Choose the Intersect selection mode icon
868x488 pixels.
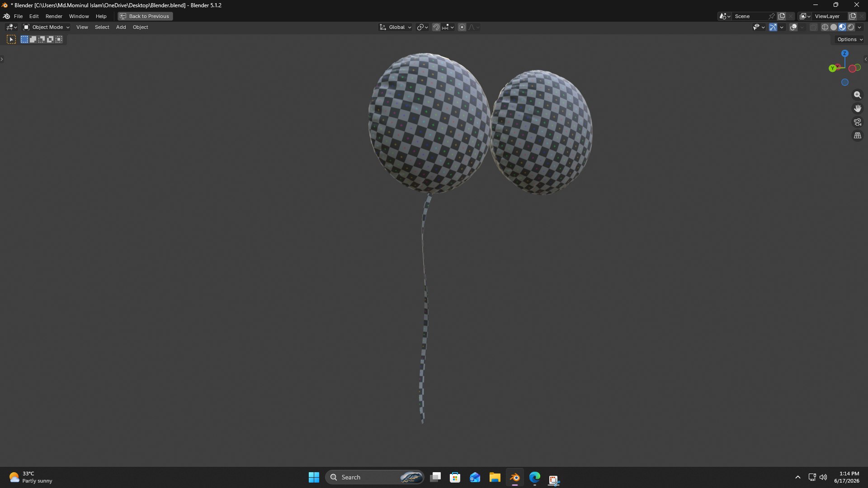59,39
